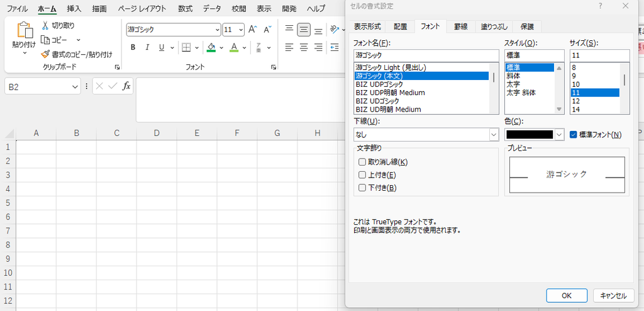The height and width of the screenshot is (311, 644).
Task: Click the キャンセル button
Action: [614, 295]
